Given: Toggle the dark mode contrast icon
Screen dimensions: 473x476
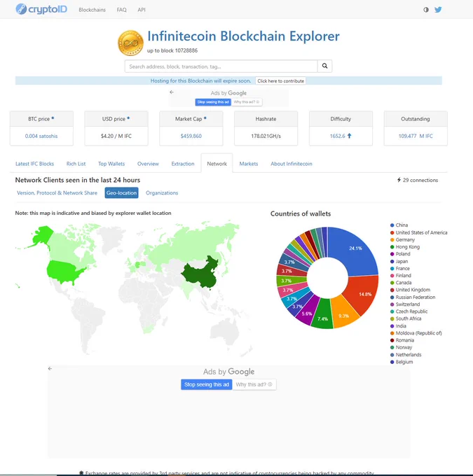Looking at the screenshot, I should 426,10.
